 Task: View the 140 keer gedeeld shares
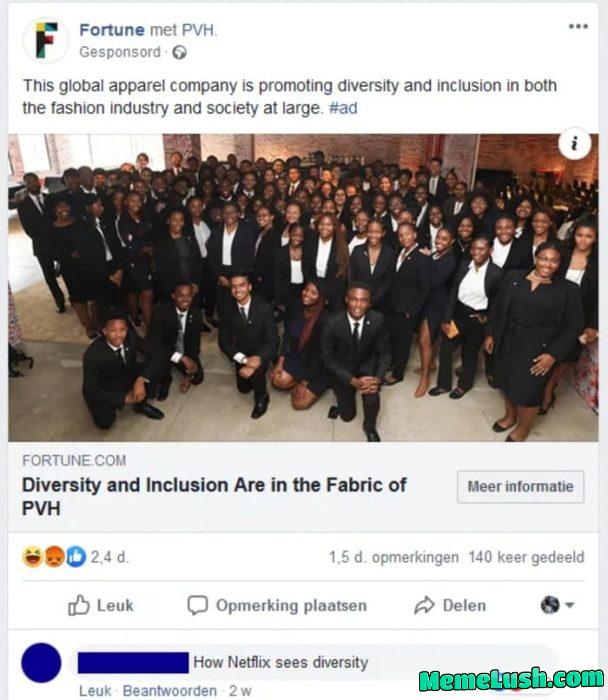coord(526,557)
